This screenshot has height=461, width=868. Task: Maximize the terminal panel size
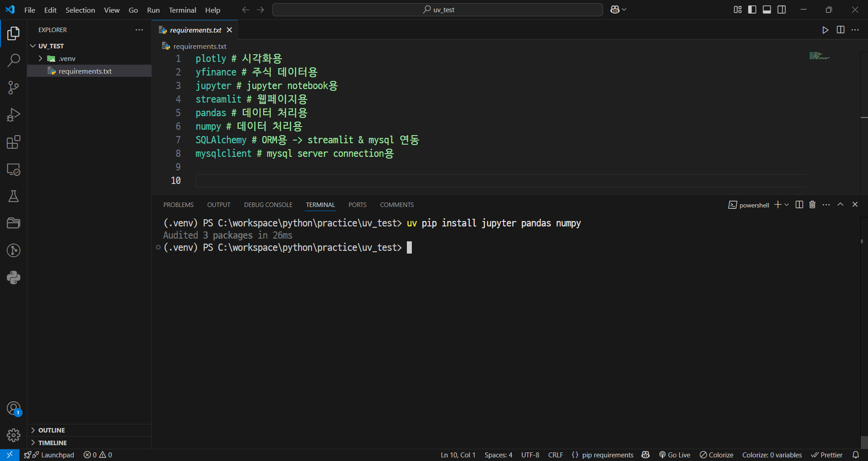point(840,205)
